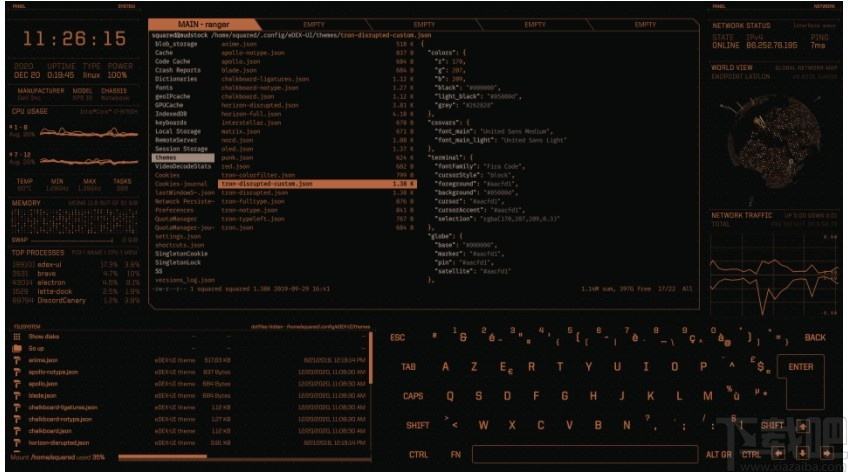The image size is (850, 472).
Task: Click the blade.json theme file icon
Action: 17,395
